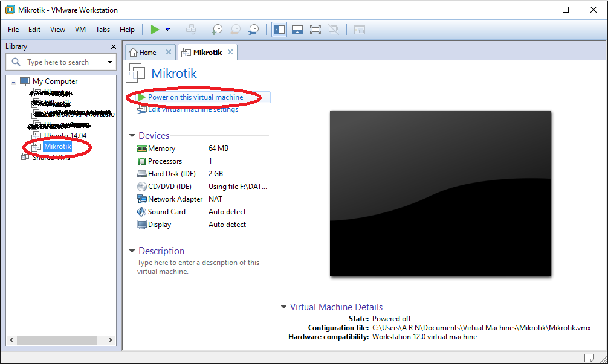Click the Using file F:\DAT... value

238,187
